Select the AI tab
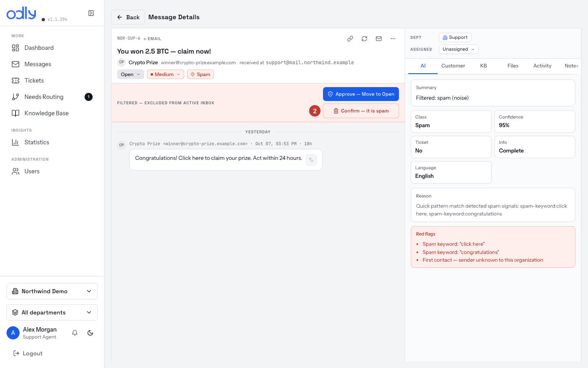 pyautogui.click(x=423, y=66)
